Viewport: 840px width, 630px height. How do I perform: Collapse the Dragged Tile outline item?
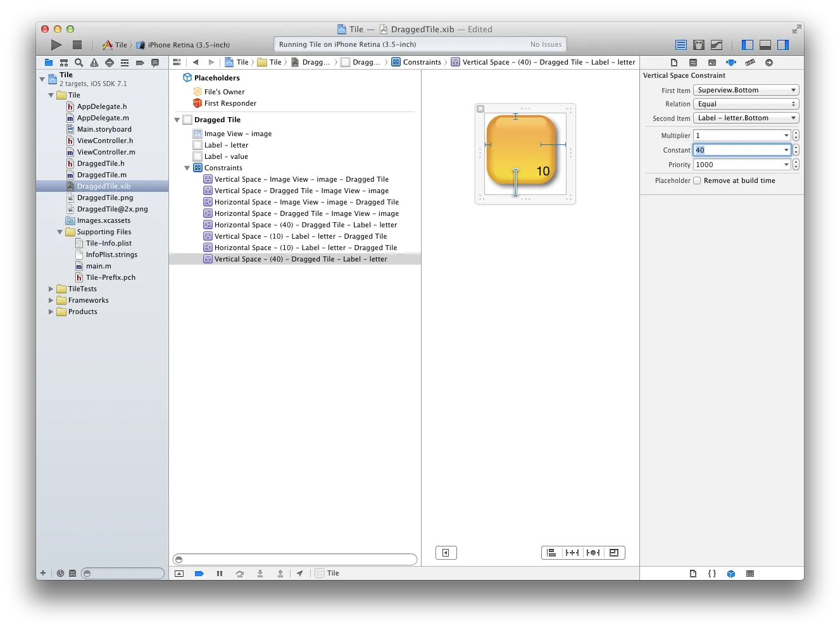coord(177,120)
